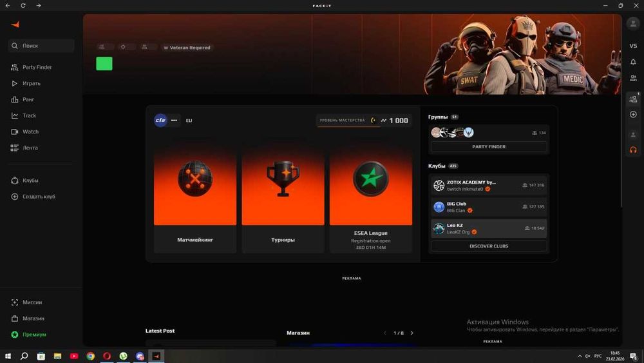The image size is (644, 363).
Task: Open YouTube app from the taskbar
Action: coord(74,356)
